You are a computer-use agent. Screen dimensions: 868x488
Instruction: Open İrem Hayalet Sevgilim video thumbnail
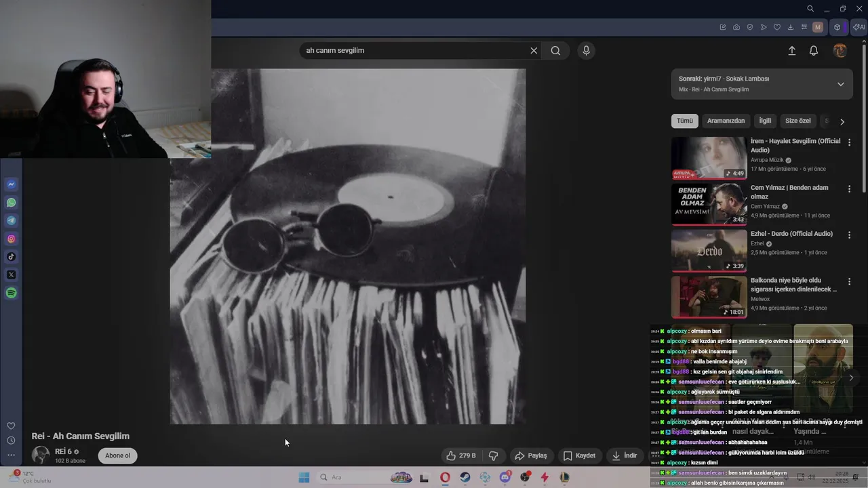click(709, 158)
